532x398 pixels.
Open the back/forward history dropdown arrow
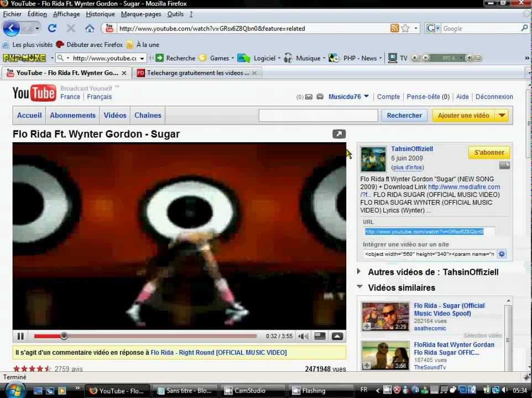[x=37, y=28]
